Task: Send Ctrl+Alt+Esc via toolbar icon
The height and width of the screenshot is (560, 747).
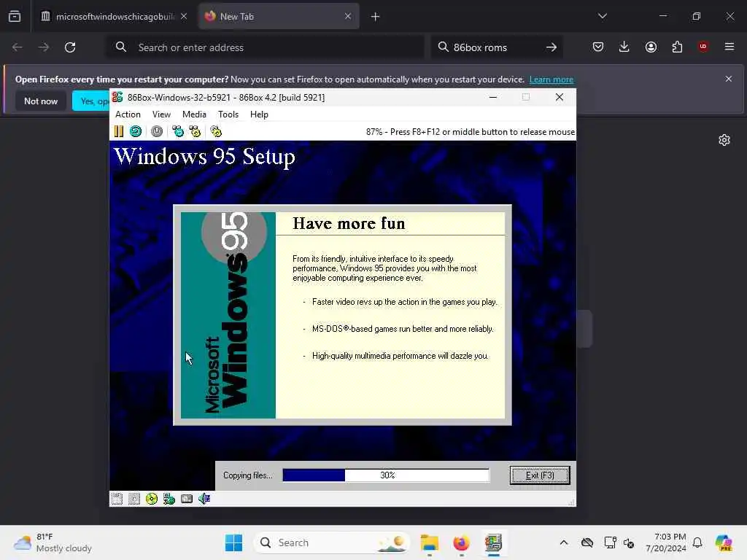Action: pyautogui.click(x=195, y=131)
